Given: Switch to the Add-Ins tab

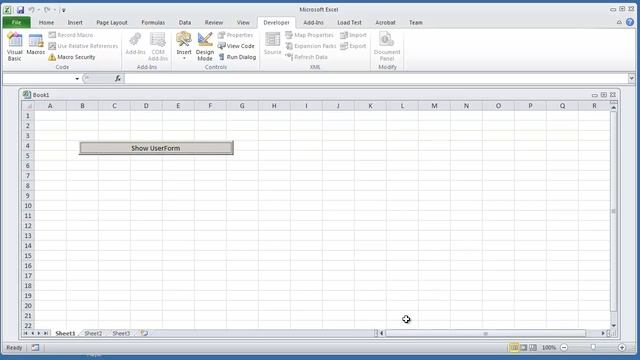Looking at the screenshot, I should tap(313, 22).
